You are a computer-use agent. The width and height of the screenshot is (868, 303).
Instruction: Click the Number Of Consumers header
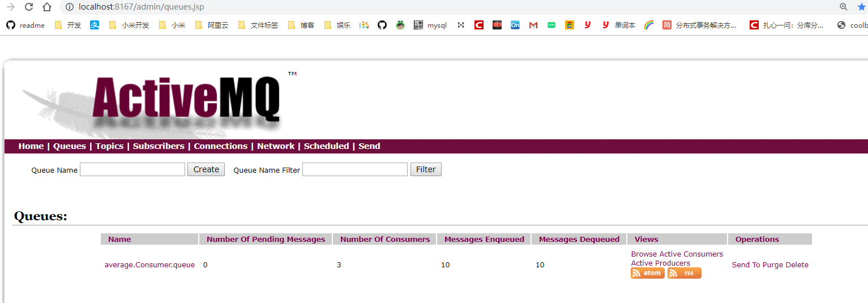(x=385, y=240)
